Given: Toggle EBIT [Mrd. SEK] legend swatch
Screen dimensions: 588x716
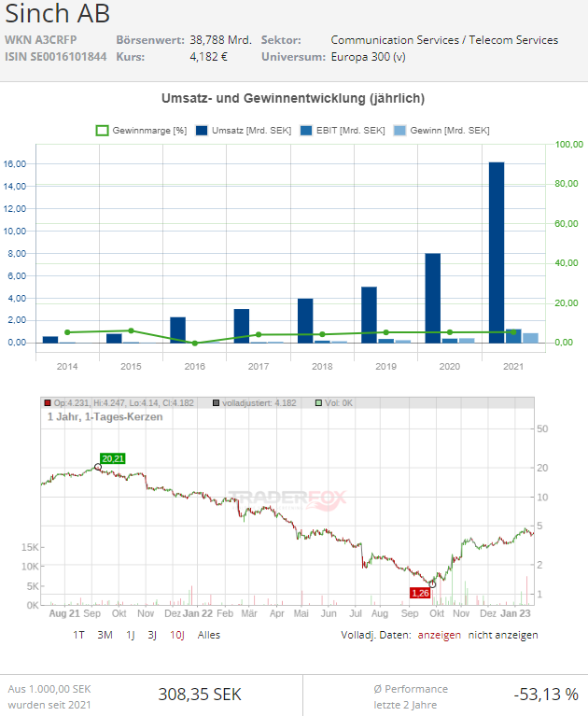Looking at the screenshot, I should (x=306, y=131).
